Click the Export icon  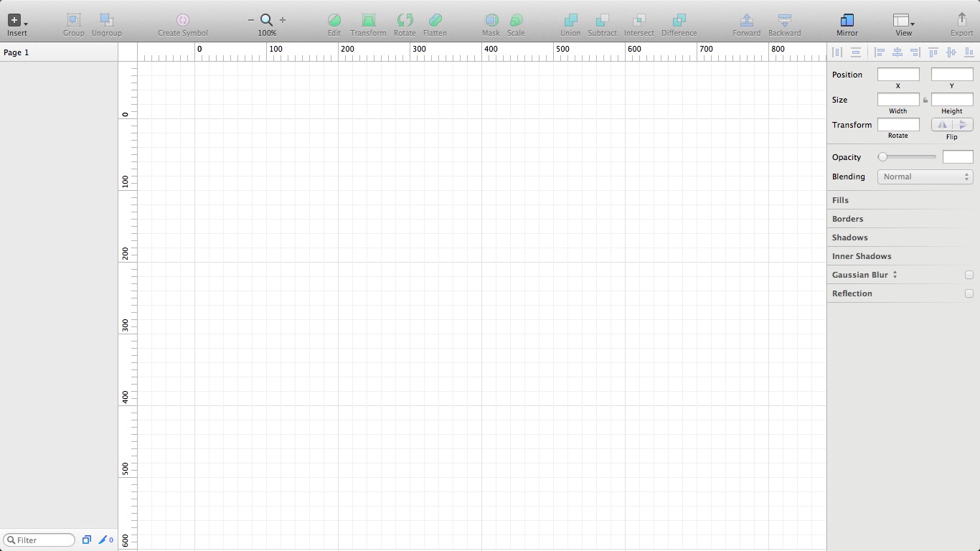[961, 20]
